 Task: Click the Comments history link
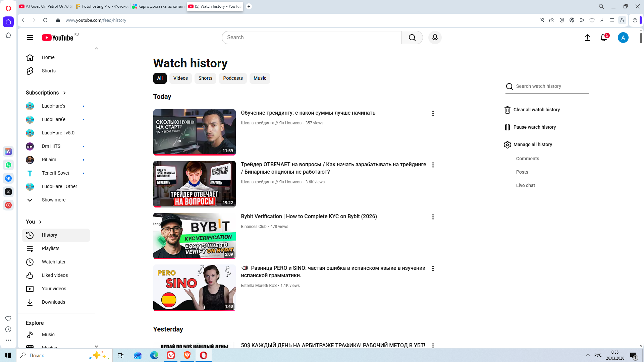[527, 159]
